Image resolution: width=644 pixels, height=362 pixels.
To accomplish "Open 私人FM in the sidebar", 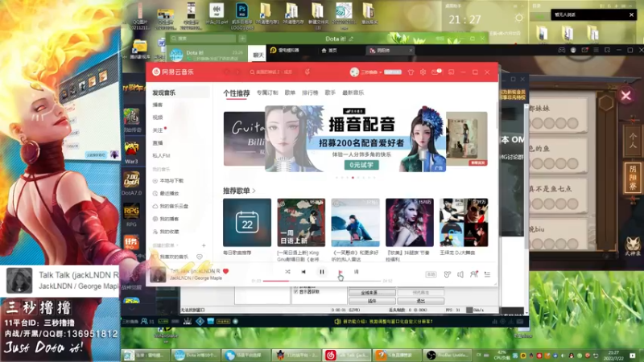I will [x=161, y=155].
